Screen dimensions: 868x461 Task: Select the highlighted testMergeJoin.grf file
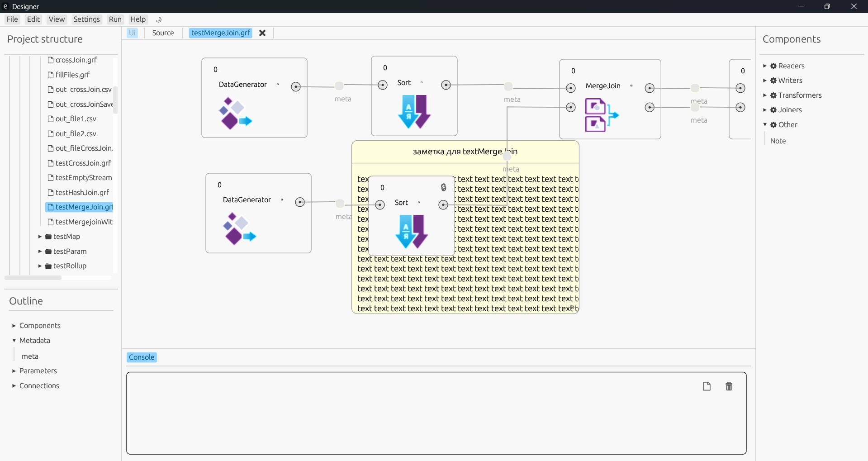tap(79, 207)
